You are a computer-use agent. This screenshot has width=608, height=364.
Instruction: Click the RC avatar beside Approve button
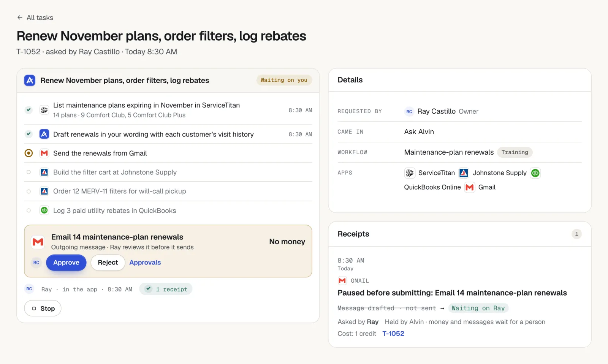[x=36, y=263]
